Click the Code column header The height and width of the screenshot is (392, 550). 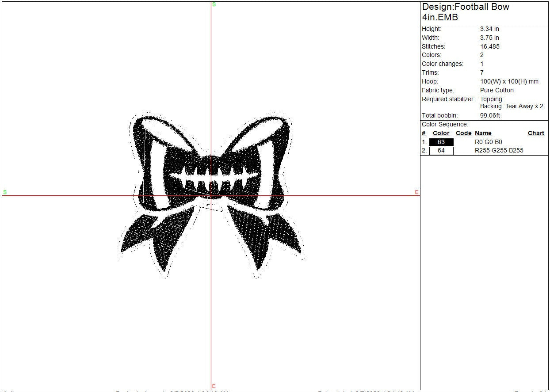click(463, 133)
